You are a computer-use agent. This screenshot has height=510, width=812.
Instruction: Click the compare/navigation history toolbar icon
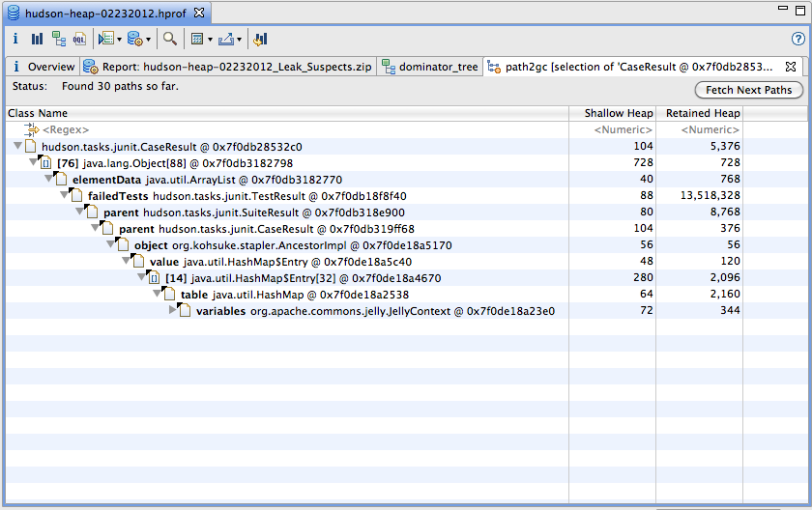click(x=260, y=40)
